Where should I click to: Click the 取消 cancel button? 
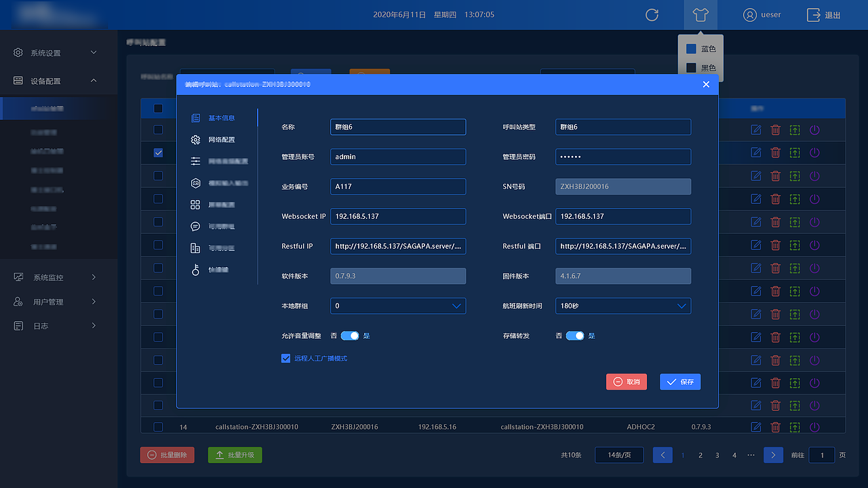tap(627, 382)
